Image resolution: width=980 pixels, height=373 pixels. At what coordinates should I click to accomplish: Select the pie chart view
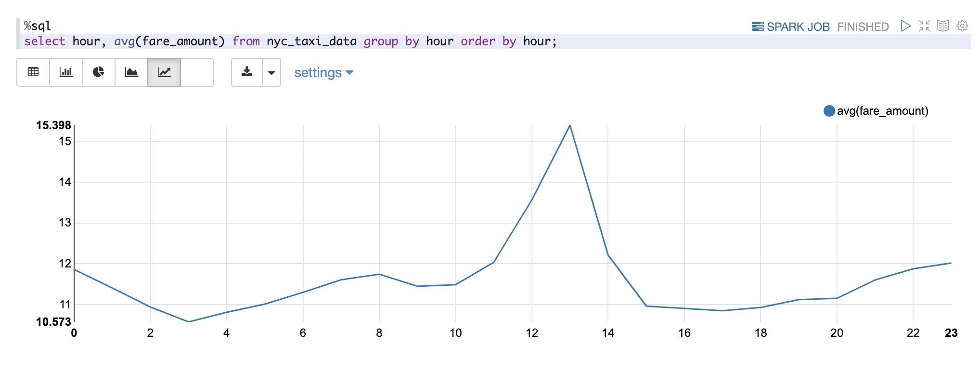(x=99, y=72)
